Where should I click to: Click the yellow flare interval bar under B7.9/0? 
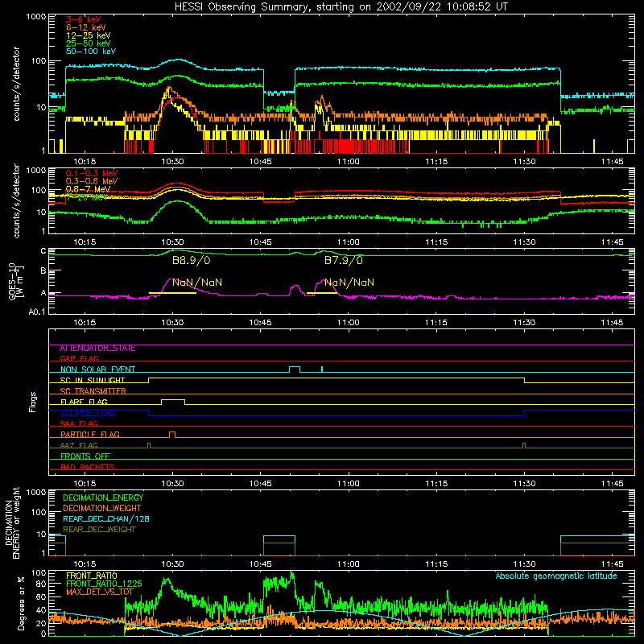click(322, 293)
